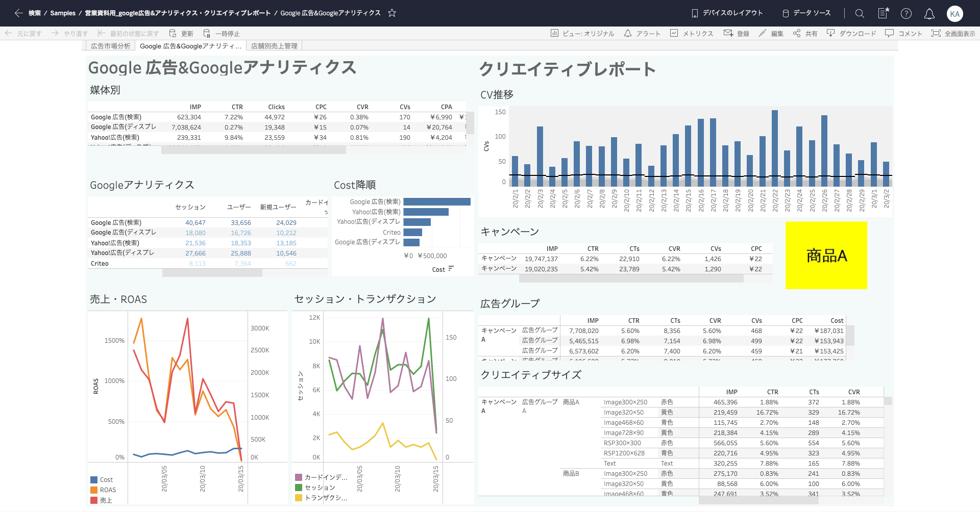The image size is (980, 512).
Task: Click the back arrow in the top bar
Action: tap(18, 13)
